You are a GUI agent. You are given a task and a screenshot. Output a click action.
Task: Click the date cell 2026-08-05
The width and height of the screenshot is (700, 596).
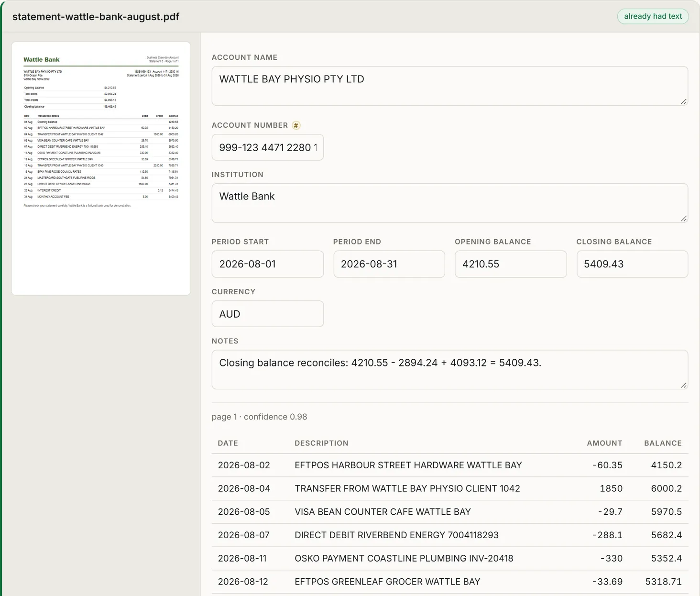pyautogui.click(x=244, y=512)
